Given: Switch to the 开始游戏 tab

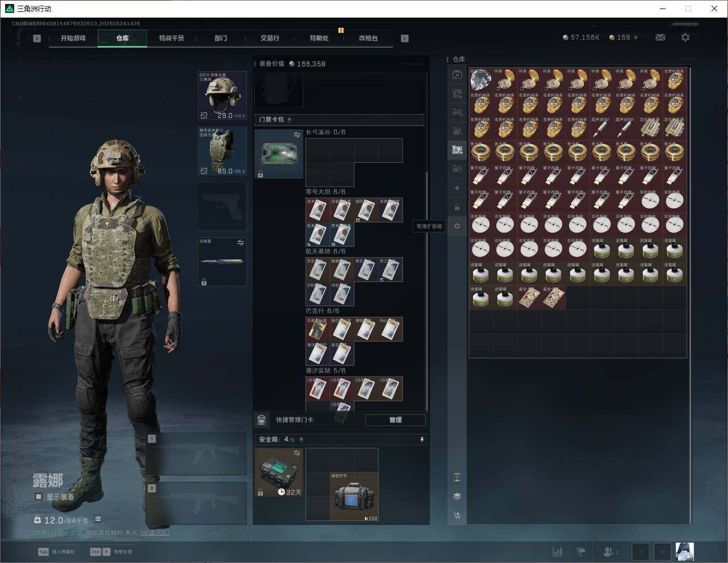Looking at the screenshot, I should (x=73, y=38).
